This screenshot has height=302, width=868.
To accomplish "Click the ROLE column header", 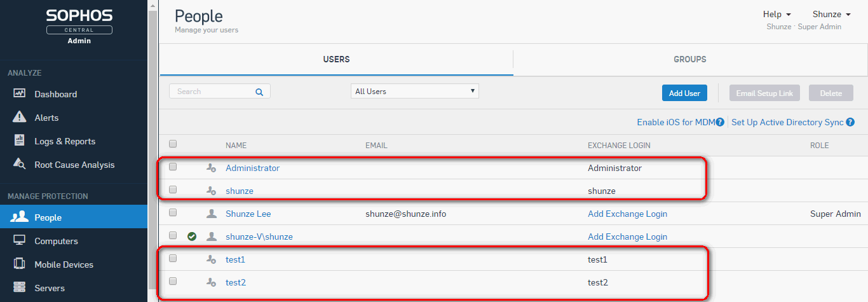I will 820,146.
